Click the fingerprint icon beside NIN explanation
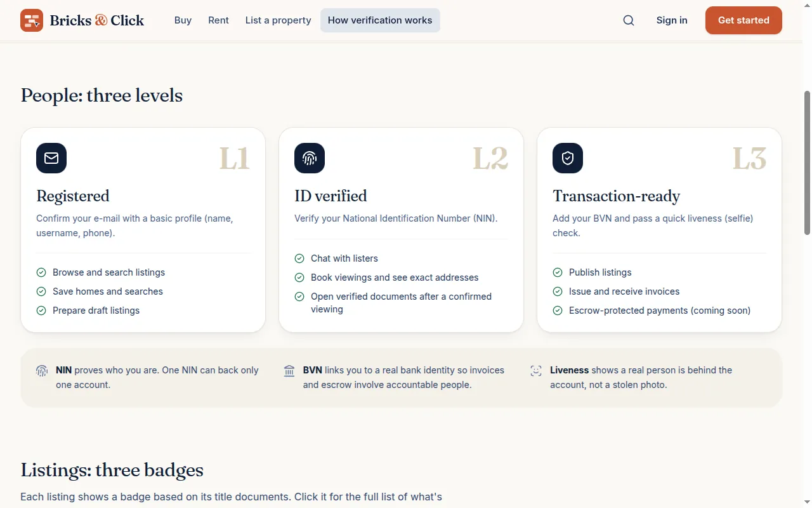The image size is (812, 508). [42, 371]
